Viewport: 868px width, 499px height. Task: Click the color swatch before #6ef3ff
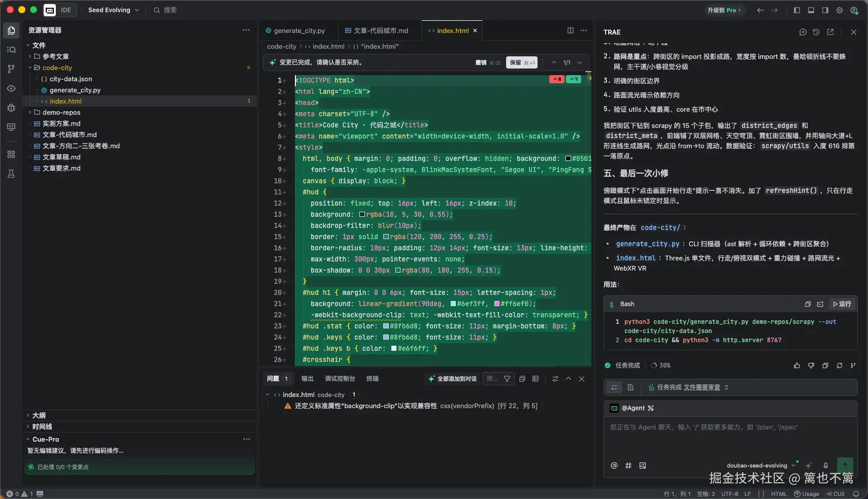click(453, 304)
